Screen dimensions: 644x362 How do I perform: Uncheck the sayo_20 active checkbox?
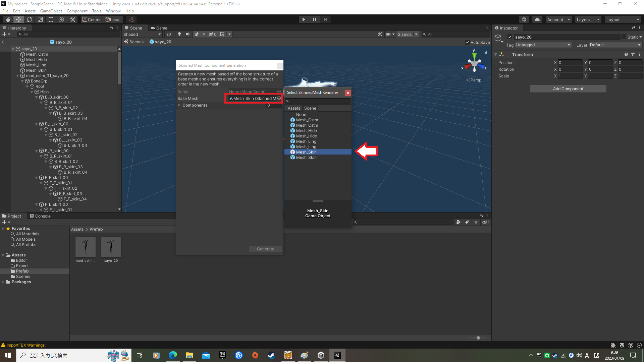(x=510, y=37)
